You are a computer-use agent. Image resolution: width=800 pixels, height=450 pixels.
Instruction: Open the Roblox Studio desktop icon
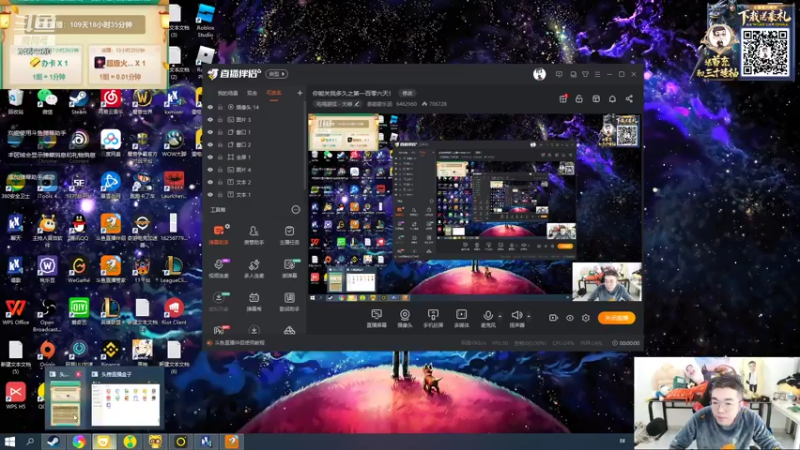coord(206,21)
